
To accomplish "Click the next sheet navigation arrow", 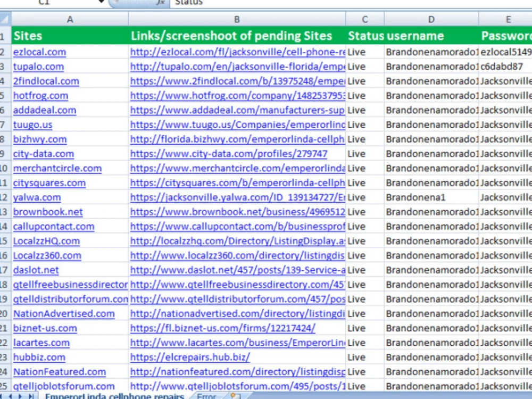I will (20, 396).
